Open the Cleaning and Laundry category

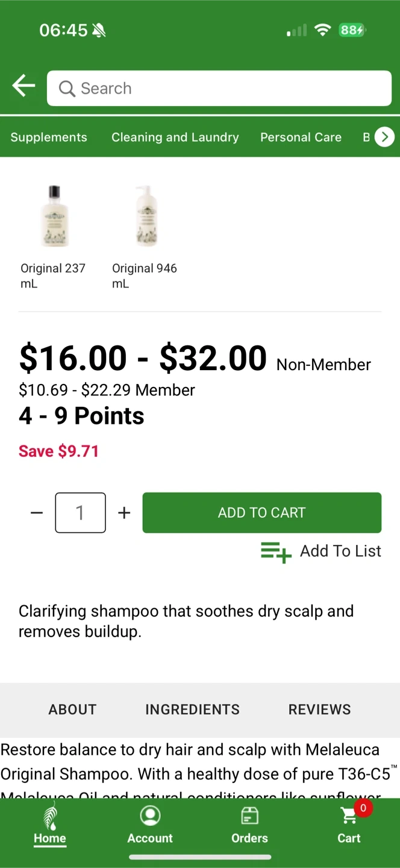[x=175, y=137]
